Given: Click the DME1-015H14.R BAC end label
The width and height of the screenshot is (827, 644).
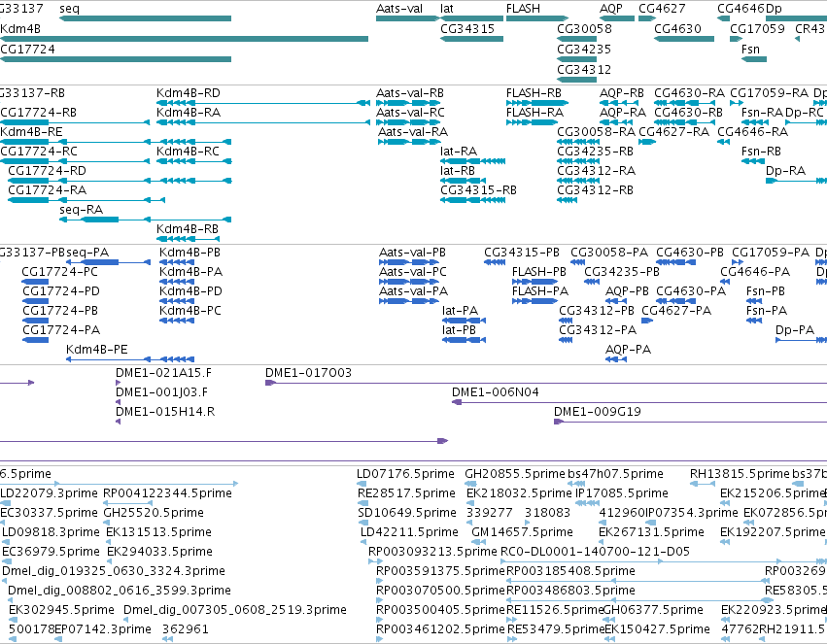Looking at the screenshot, I should tap(165, 412).
